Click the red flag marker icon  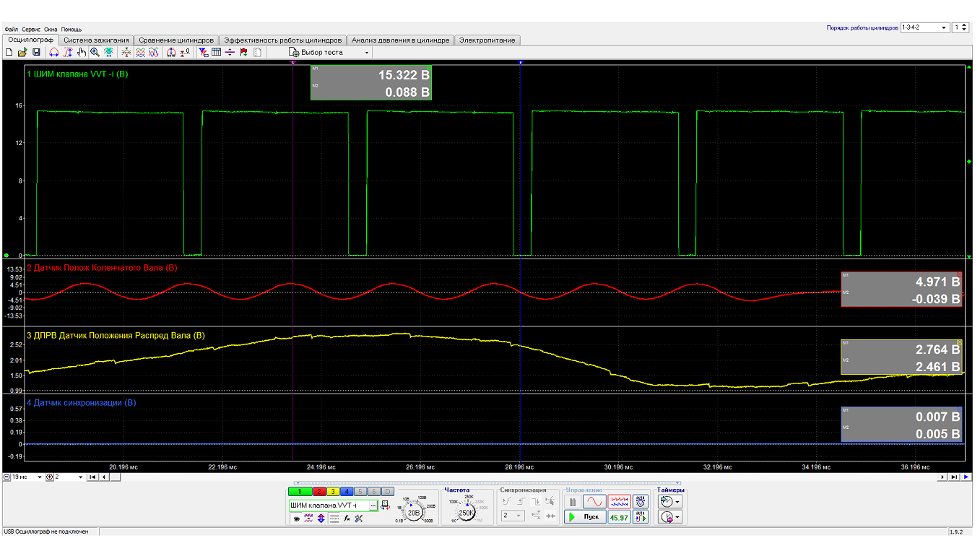[243, 52]
